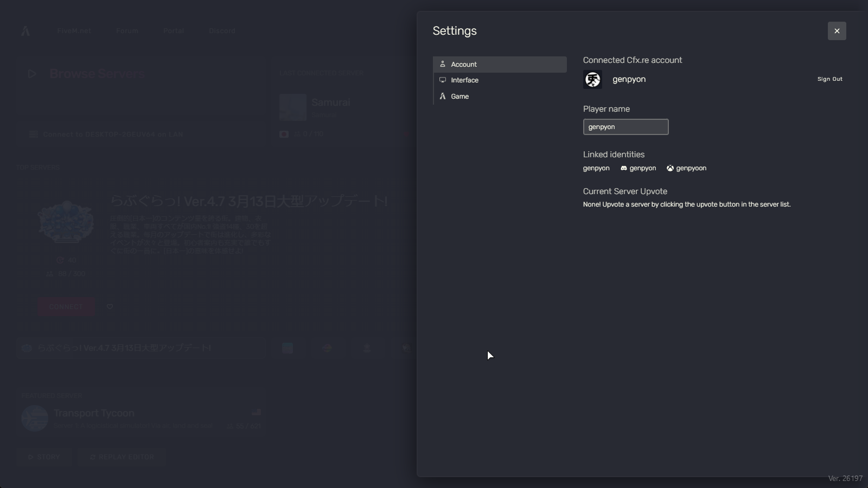Switch to the Interface settings tab
This screenshot has height=488, width=868.
(x=500, y=80)
